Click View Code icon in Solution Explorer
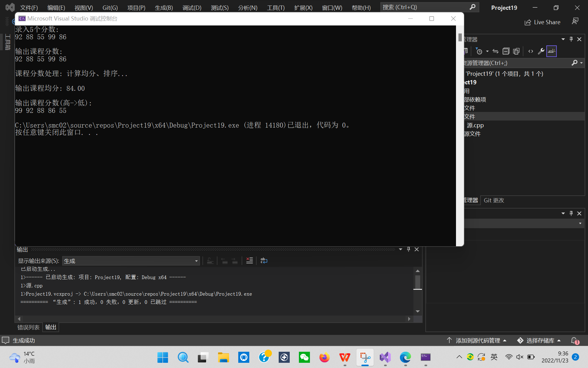 (531, 51)
